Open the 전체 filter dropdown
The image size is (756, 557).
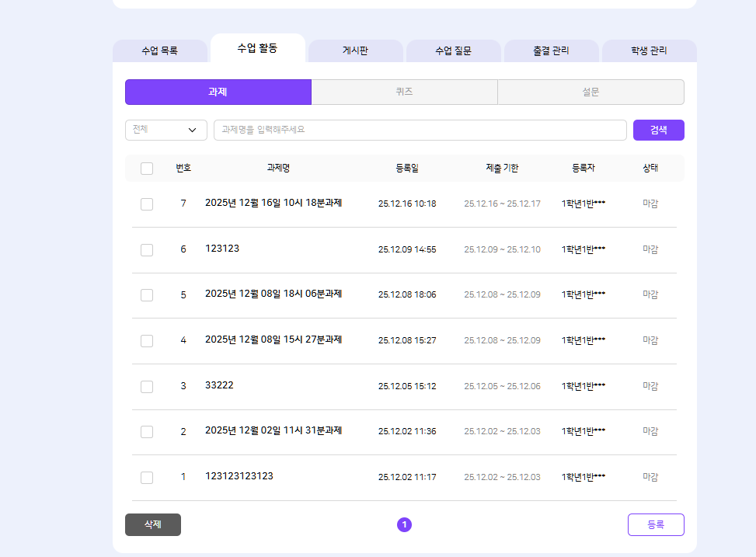click(165, 130)
